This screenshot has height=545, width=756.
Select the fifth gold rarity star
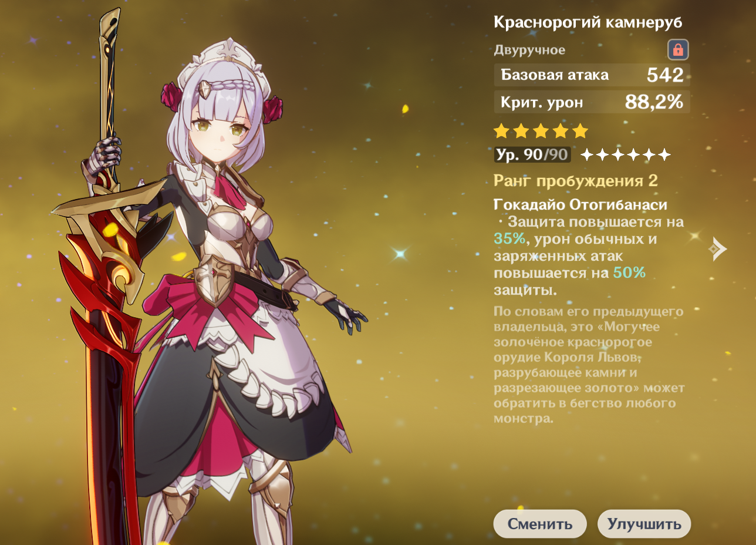click(x=580, y=130)
